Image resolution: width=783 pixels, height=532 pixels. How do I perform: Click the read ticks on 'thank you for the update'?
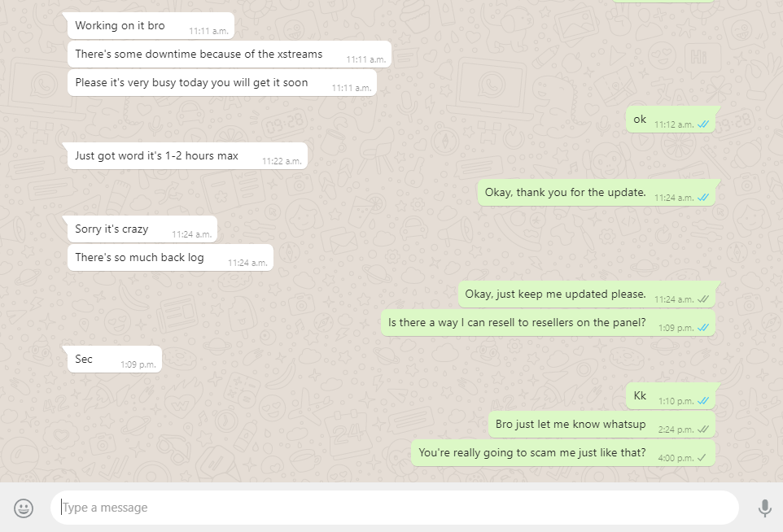703,198
